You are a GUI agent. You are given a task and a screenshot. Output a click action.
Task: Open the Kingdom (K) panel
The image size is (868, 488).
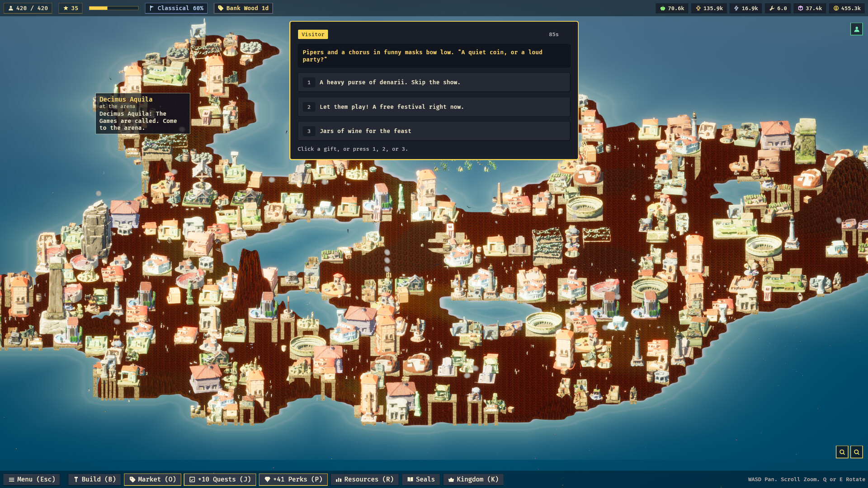click(x=473, y=479)
